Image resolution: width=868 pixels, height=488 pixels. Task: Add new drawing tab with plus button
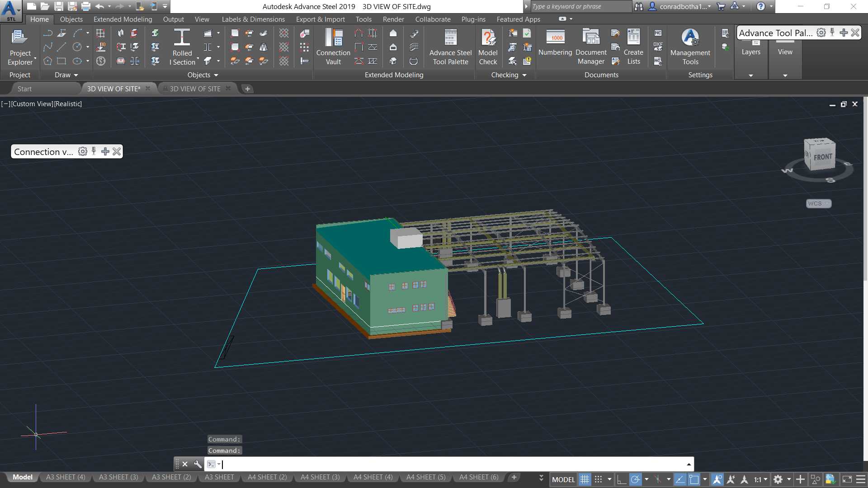click(x=247, y=89)
